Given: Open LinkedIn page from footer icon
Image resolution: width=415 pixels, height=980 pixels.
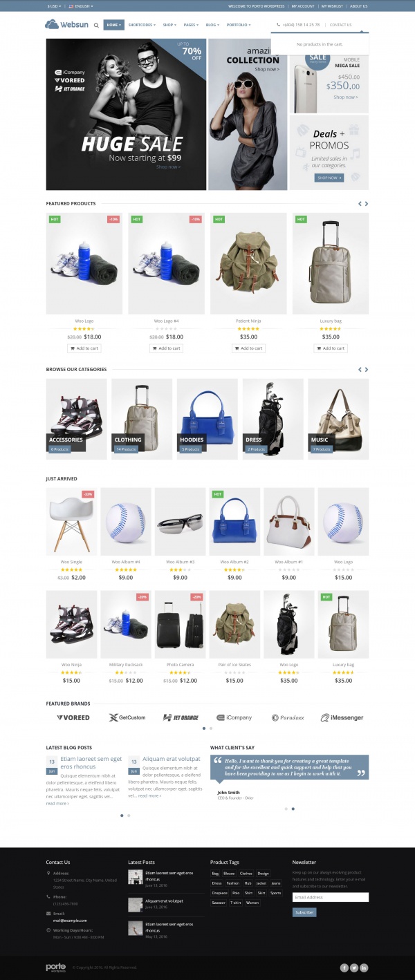Looking at the screenshot, I should tap(364, 968).
